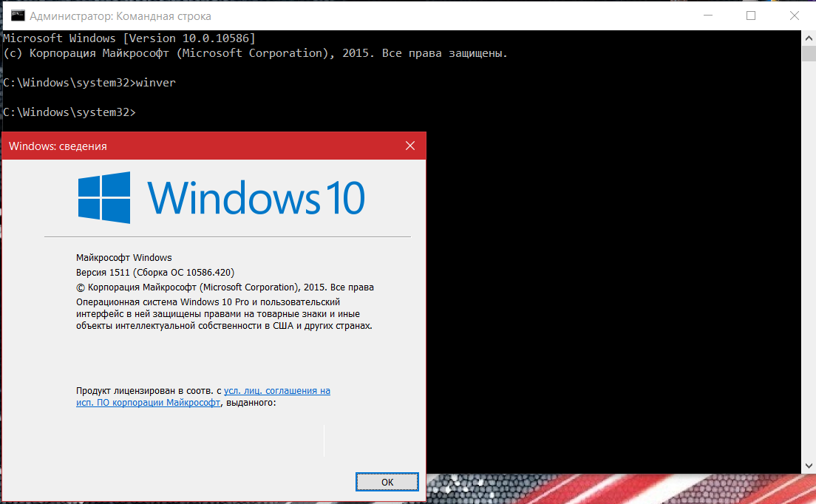Click 'Microsoft Windows [Version 10.0.10586]' console line
Screen dimensions: 816x504
click(129, 38)
